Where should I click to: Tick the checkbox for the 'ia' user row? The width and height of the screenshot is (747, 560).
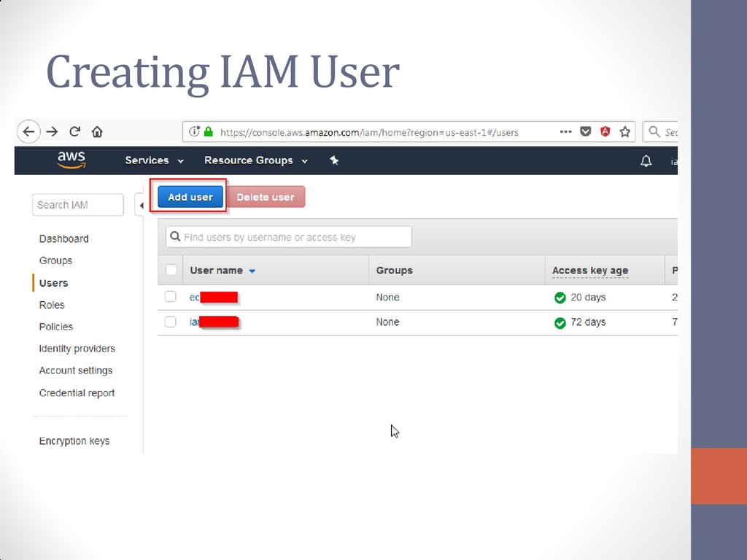(171, 322)
